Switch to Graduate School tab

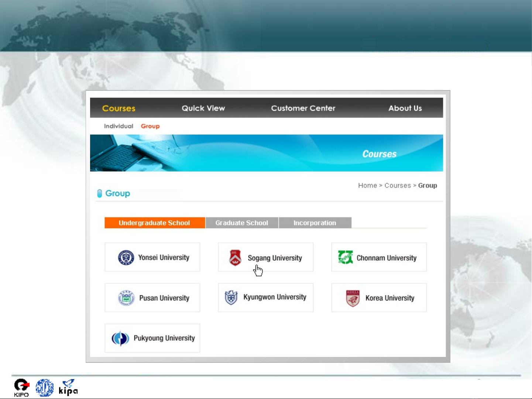click(242, 223)
